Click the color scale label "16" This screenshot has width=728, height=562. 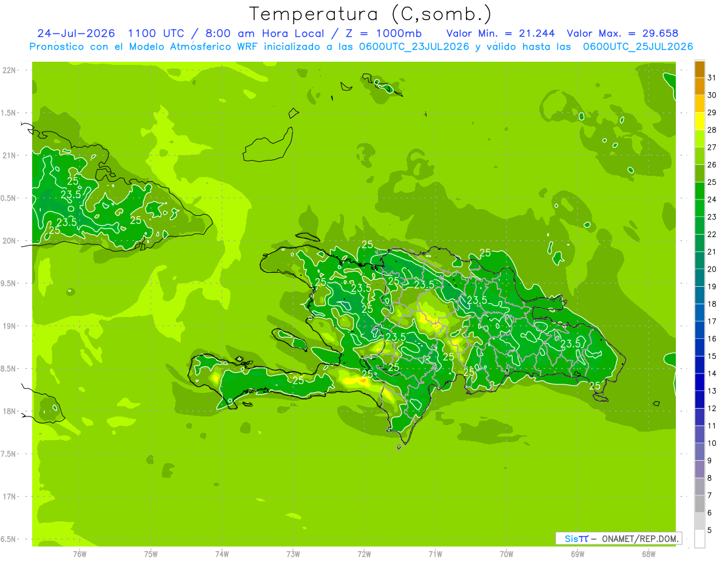click(x=712, y=339)
